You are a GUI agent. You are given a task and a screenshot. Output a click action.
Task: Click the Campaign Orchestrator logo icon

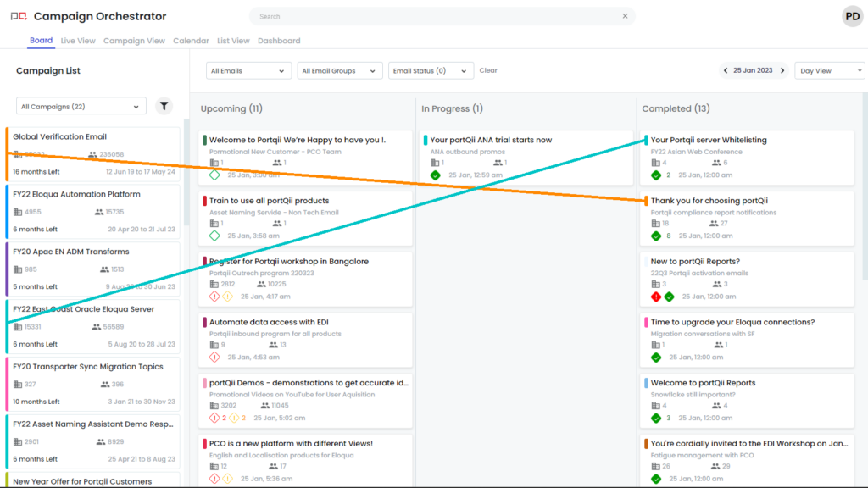(18, 17)
